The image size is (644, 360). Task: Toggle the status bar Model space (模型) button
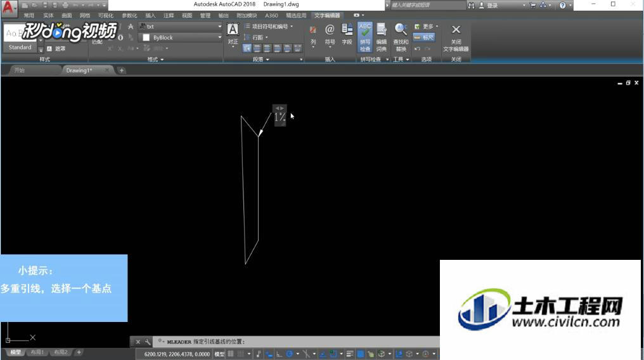(219, 354)
